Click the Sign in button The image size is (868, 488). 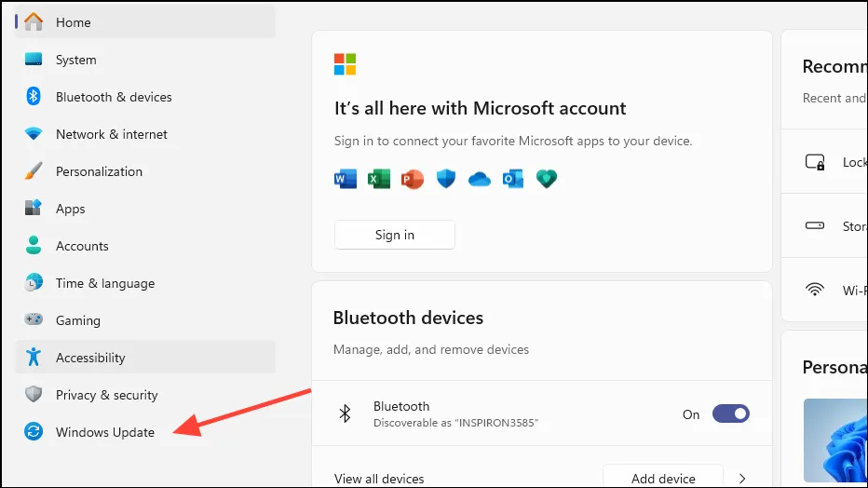[395, 235]
